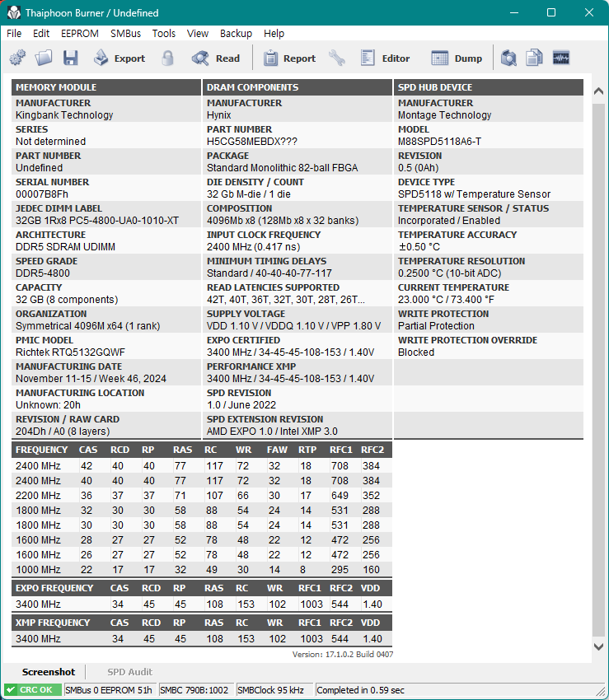
Task: Click the '2200 MHz' frequency row
Action: [202, 496]
